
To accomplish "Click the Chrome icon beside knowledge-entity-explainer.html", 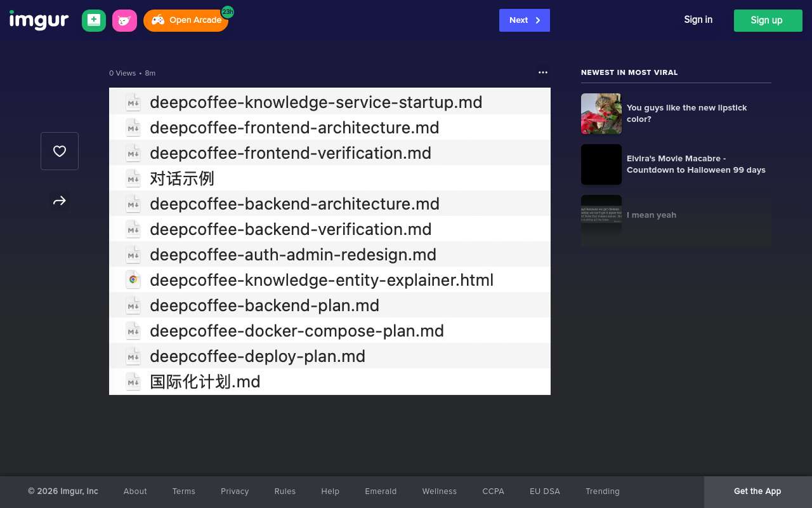I will click(133, 279).
